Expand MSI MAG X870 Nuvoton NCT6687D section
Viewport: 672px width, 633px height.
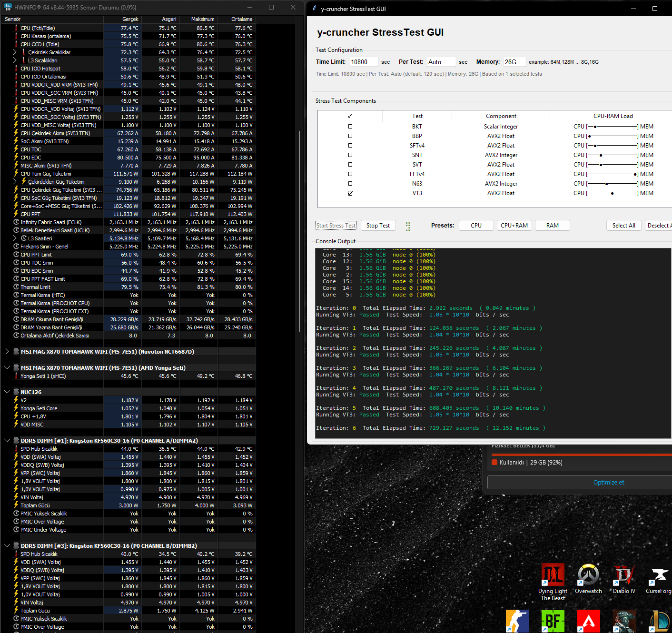coord(7,352)
